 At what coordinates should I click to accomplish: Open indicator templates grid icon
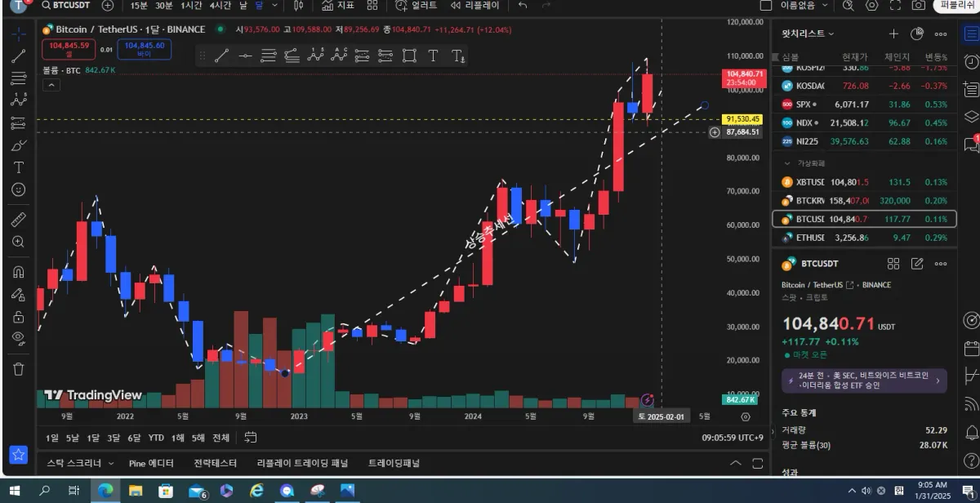pos(372,6)
